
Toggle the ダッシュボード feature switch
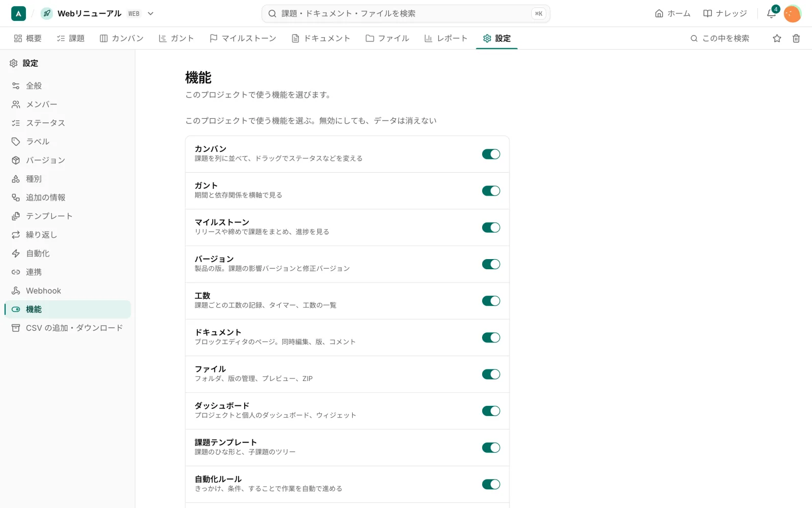point(491,410)
